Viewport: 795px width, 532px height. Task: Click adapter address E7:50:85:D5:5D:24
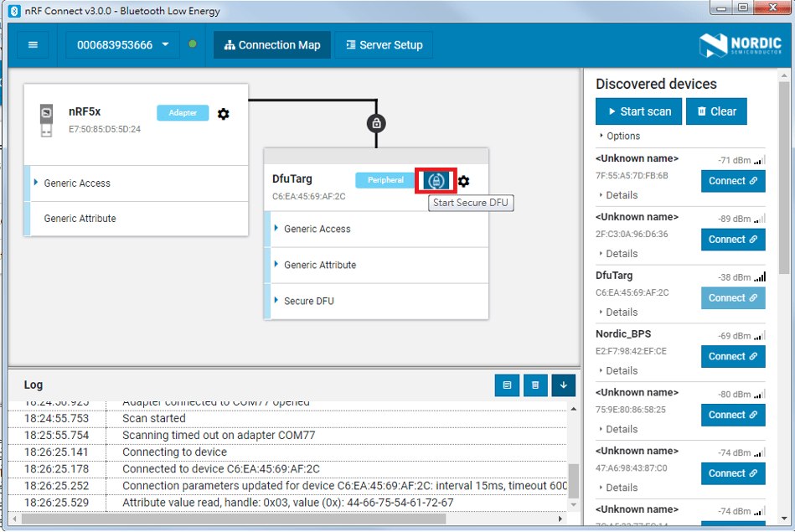tap(105, 129)
